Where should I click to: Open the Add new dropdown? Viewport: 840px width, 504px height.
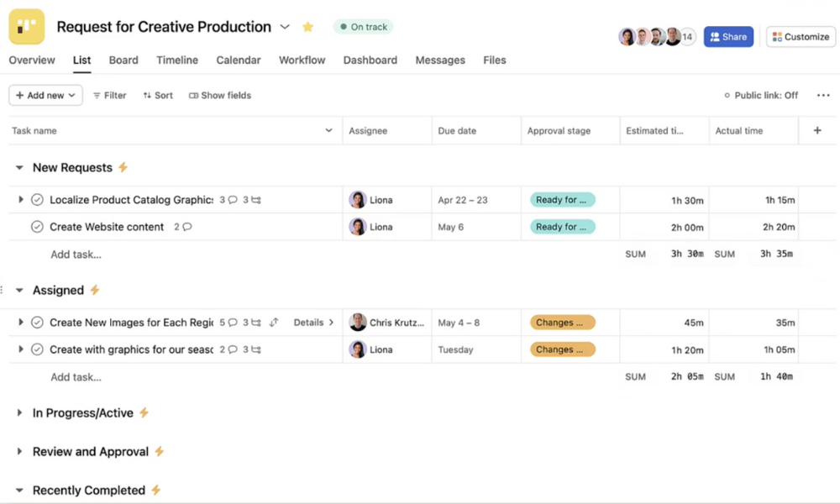tap(45, 96)
